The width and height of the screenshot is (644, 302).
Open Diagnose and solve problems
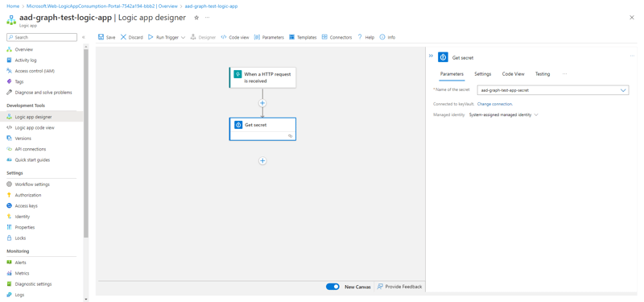coord(43,93)
